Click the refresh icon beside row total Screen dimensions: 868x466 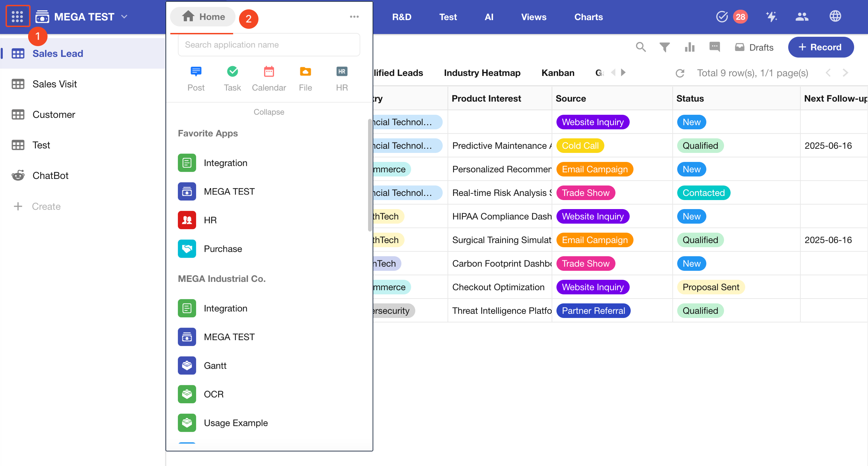(x=680, y=73)
